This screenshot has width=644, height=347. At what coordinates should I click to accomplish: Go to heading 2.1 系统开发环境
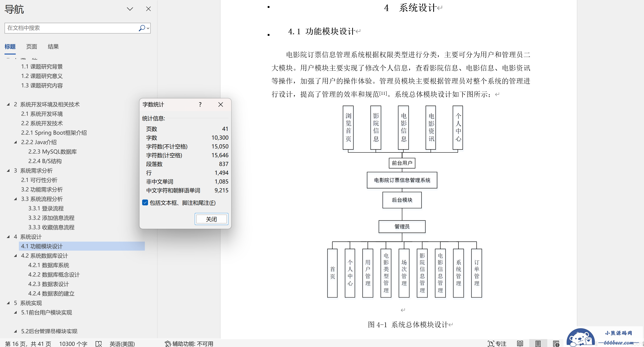42,114
